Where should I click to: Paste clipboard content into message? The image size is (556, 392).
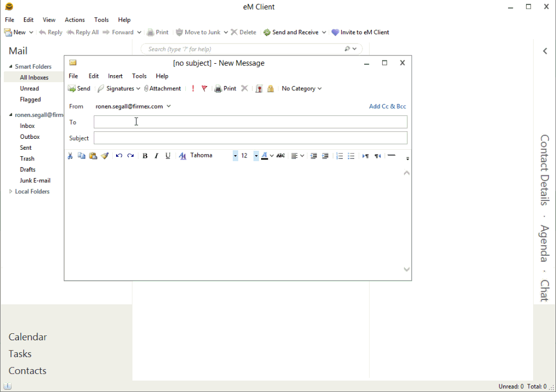tap(93, 156)
